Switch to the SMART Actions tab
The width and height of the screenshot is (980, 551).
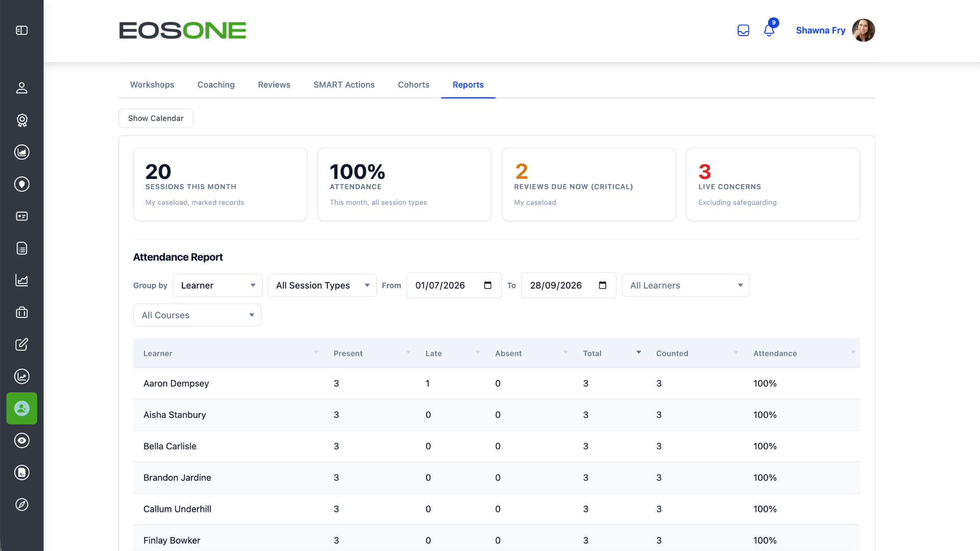(x=344, y=85)
